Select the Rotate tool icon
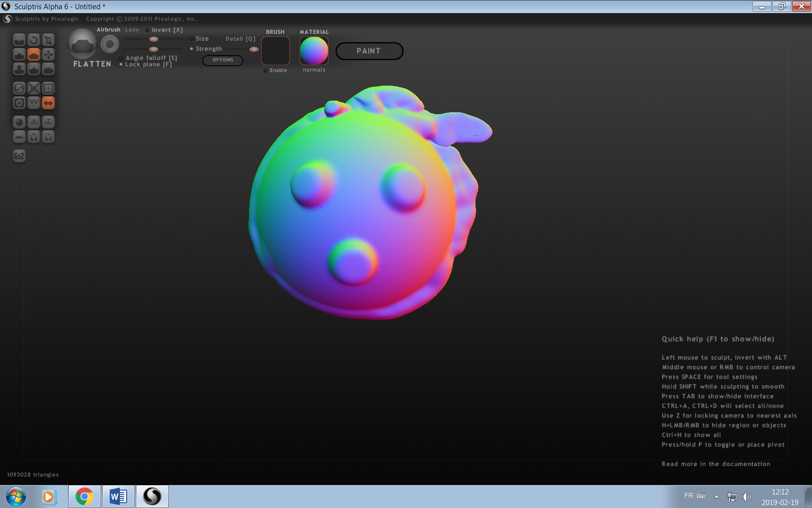This screenshot has height=508, width=812. point(34,40)
